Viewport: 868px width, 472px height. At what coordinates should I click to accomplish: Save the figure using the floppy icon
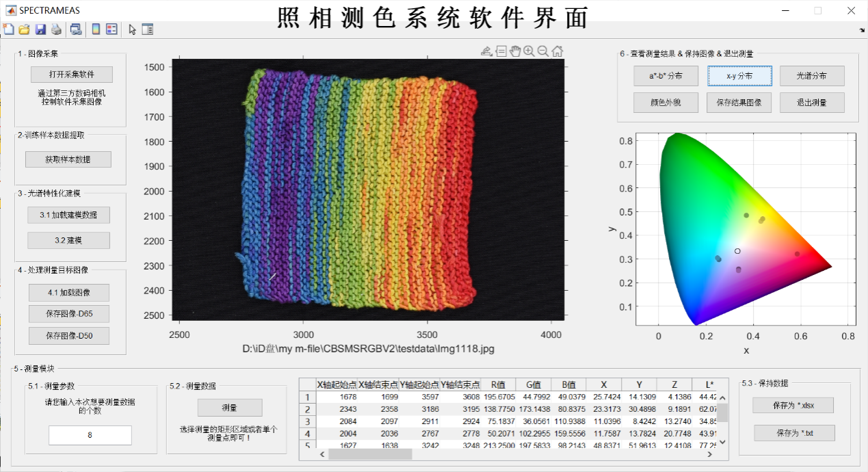(x=40, y=29)
